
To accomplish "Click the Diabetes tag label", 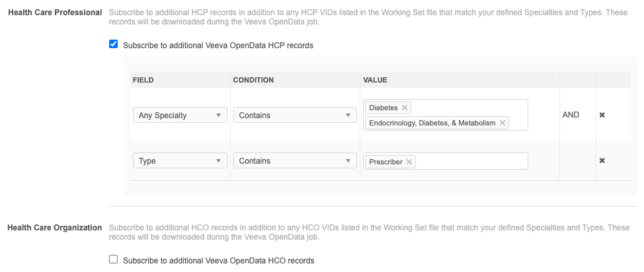I will pyautogui.click(x=383, y=108).
